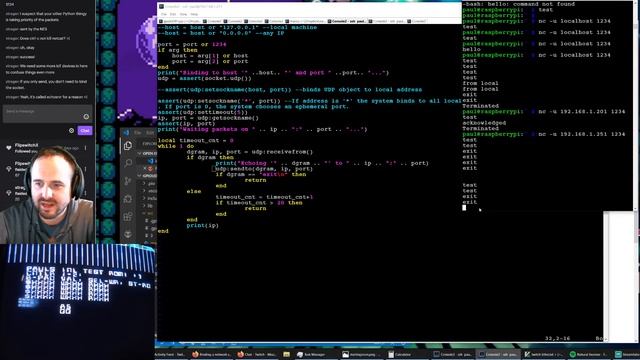Open the Firefox 'Binding a network' taskbar item
This screenshot has height=360, width=640.
(x=211, y=354)
